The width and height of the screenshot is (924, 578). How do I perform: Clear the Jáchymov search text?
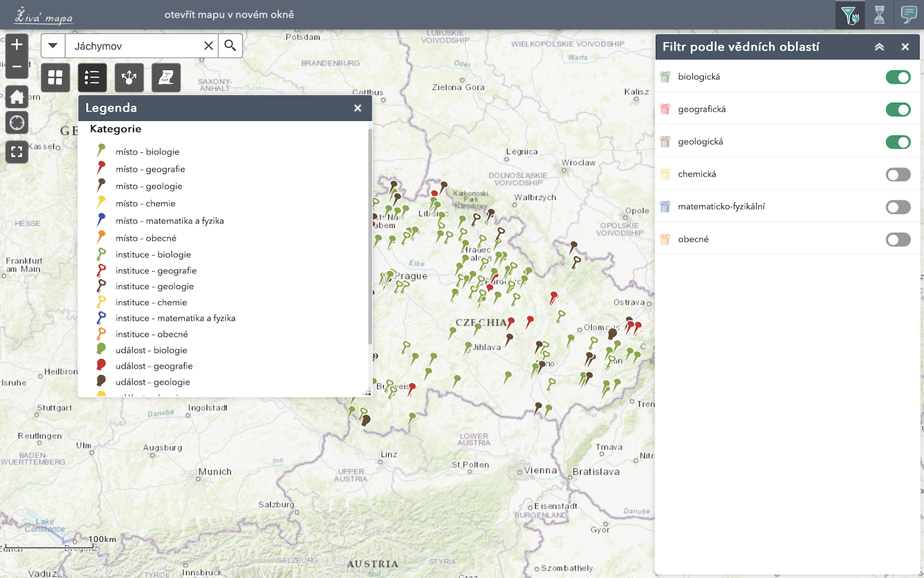(209, 46)
